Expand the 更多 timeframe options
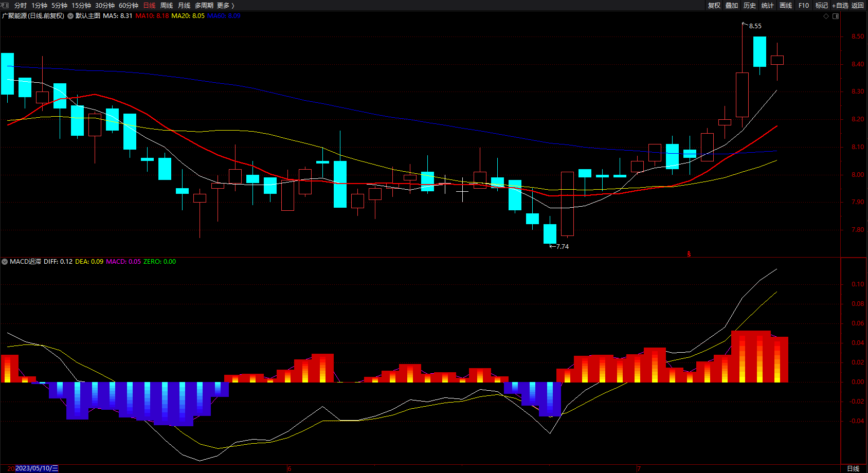The height and width of the screenshot is (473, 868). 225,5
